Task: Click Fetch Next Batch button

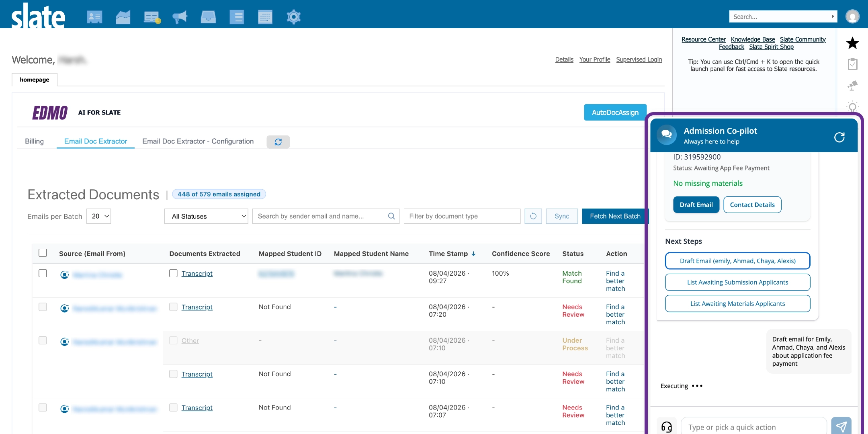Action: (614, 216)
